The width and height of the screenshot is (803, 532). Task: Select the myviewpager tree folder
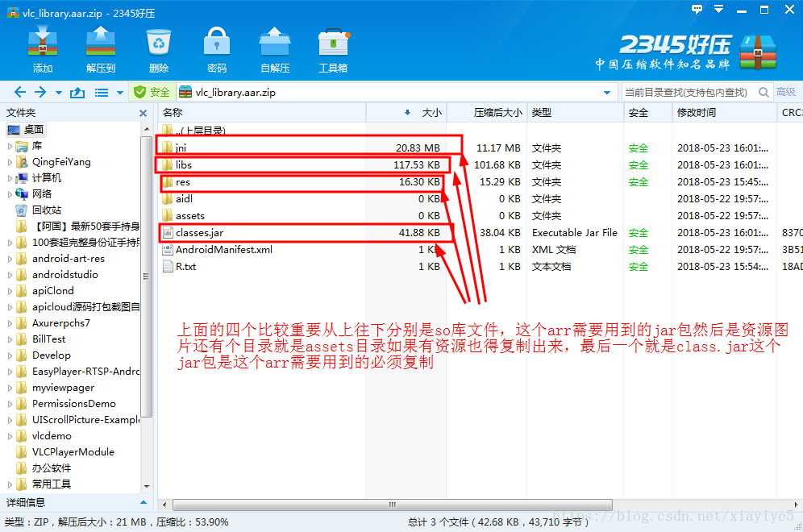click(x=56, y=388)
